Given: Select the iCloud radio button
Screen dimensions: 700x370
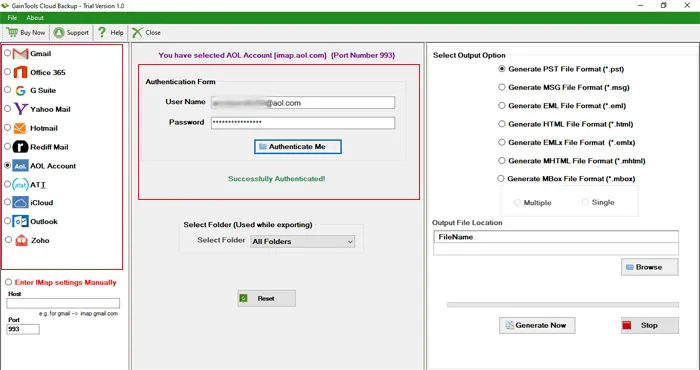Looking at the screenshot, I should point(8,202).
